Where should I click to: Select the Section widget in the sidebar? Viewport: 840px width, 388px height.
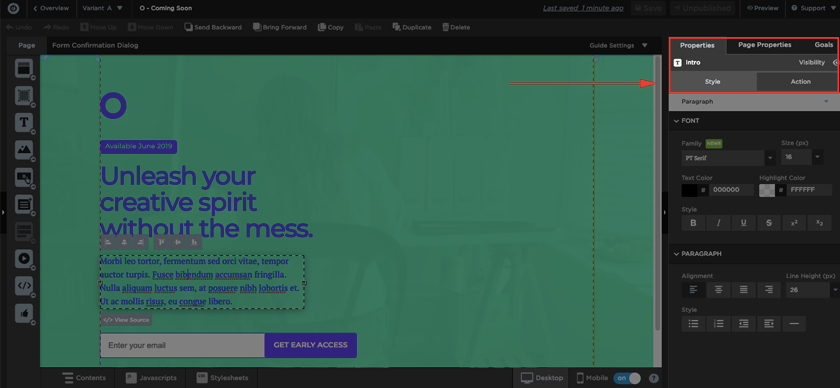coord(24,68)
